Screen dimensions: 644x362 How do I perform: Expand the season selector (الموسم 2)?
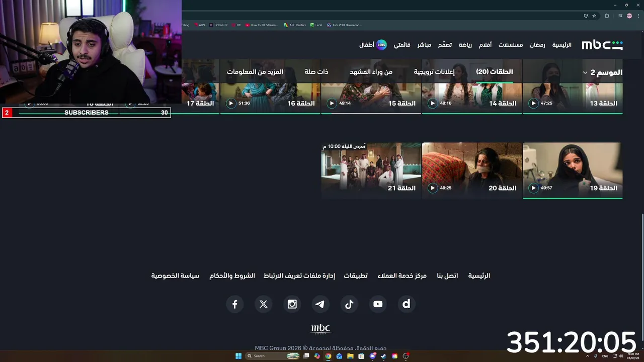tap(602, 72)
